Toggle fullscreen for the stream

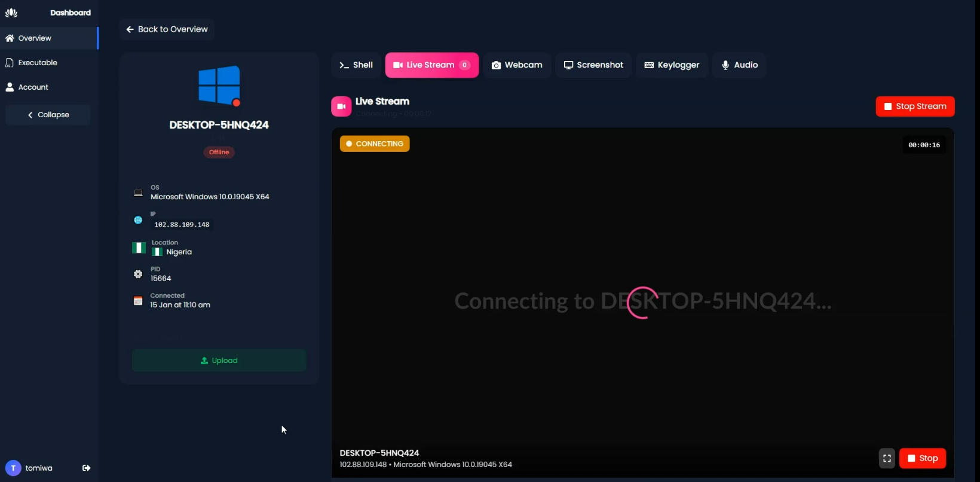coord(887,459)
